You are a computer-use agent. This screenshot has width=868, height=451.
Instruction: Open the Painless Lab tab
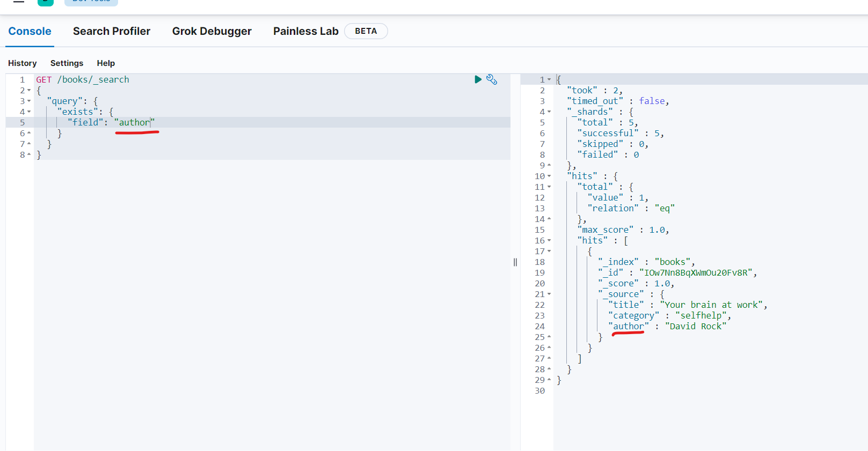(306, 31)
